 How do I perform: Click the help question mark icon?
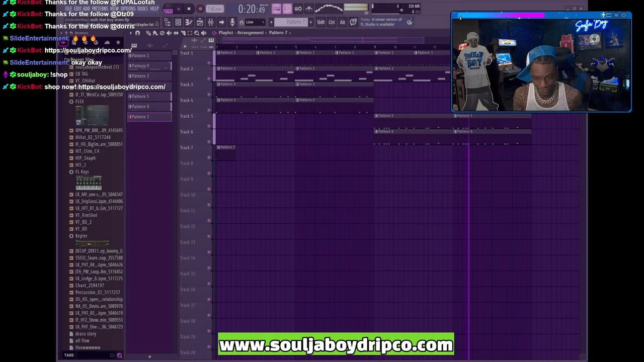click(353, 22)
